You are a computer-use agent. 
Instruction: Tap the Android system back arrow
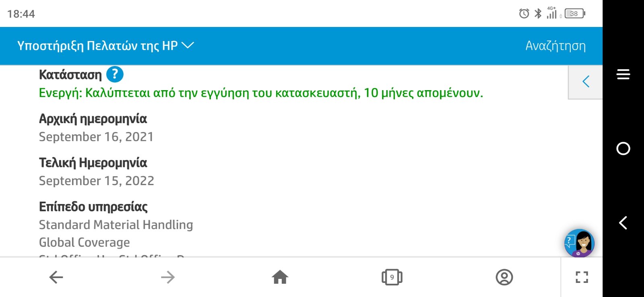pos(623,223)
